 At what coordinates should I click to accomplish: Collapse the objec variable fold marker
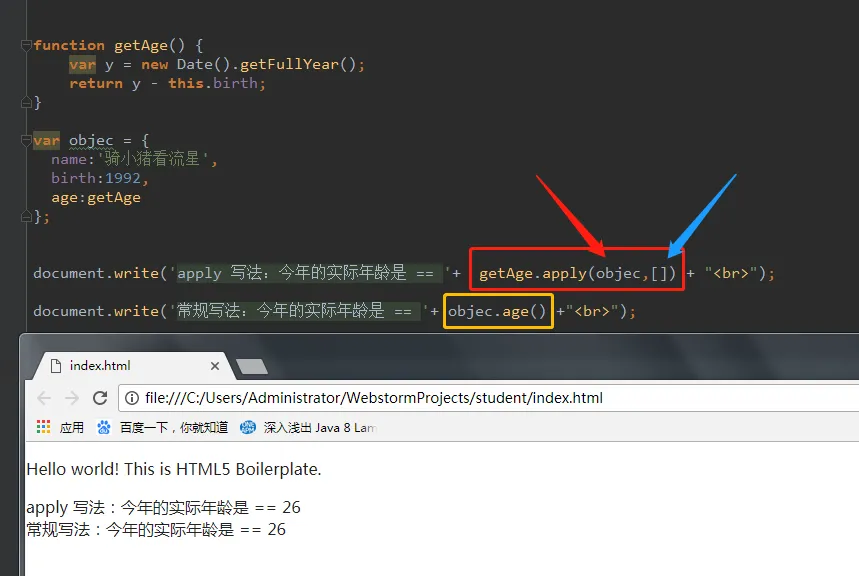click(26, 140)
